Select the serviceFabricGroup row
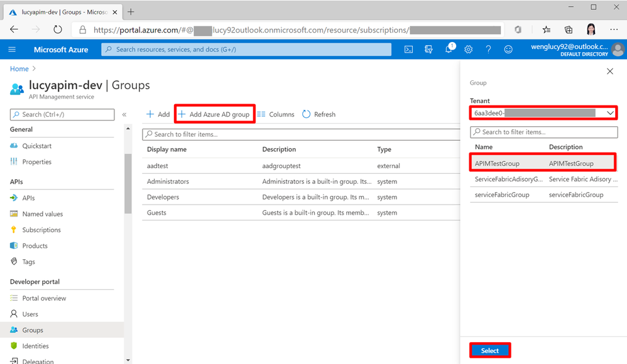Image resolution: width=627 pixels, height=364 pixels. pos(544,195)
